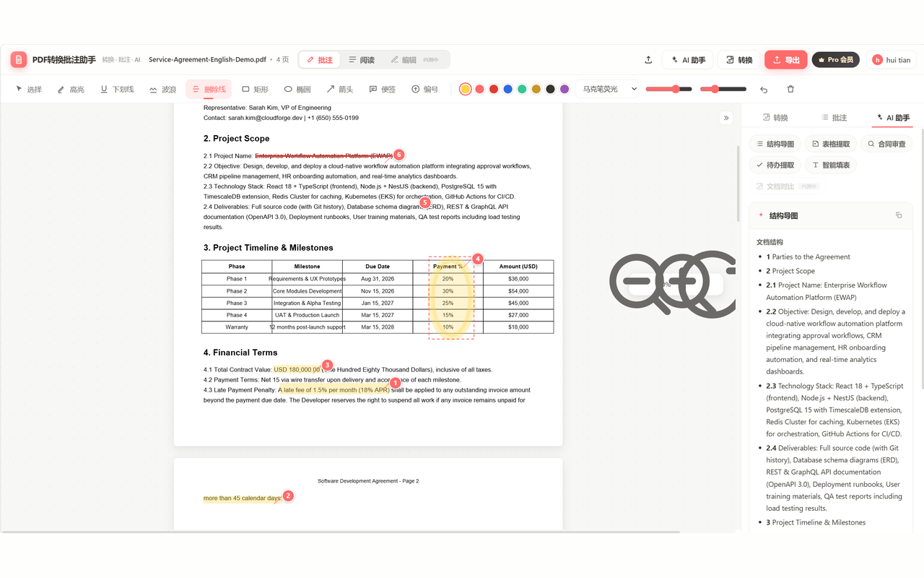Copy the 结构导图 result using copy icon

[x=899, y=215]
